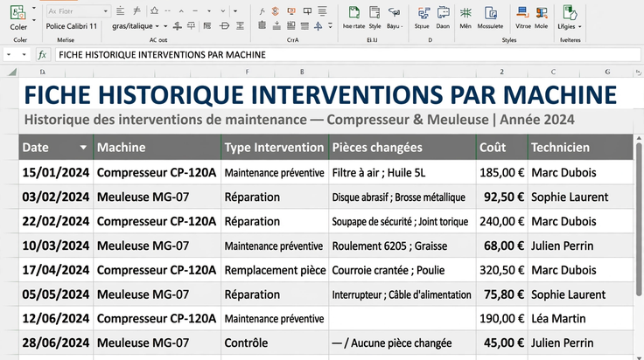Click the Mossulete ribbon icon
Viewport: 644px width, 360px height.
click(490, 13)
